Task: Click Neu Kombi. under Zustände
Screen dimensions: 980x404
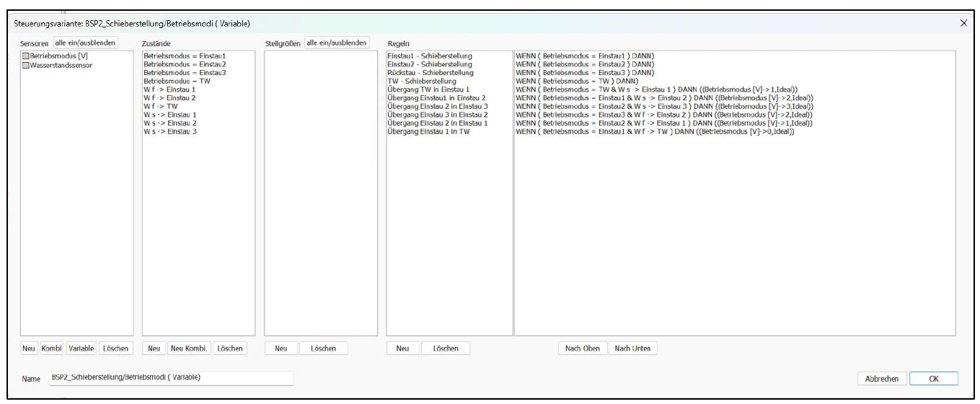Action: click(x=189, y=348)
